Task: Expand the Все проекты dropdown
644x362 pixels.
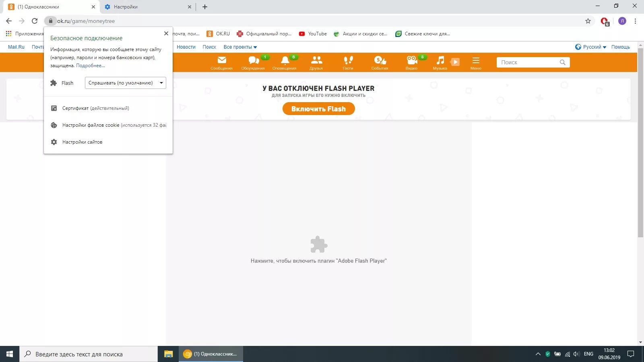Action: click(x=240, y=47)
